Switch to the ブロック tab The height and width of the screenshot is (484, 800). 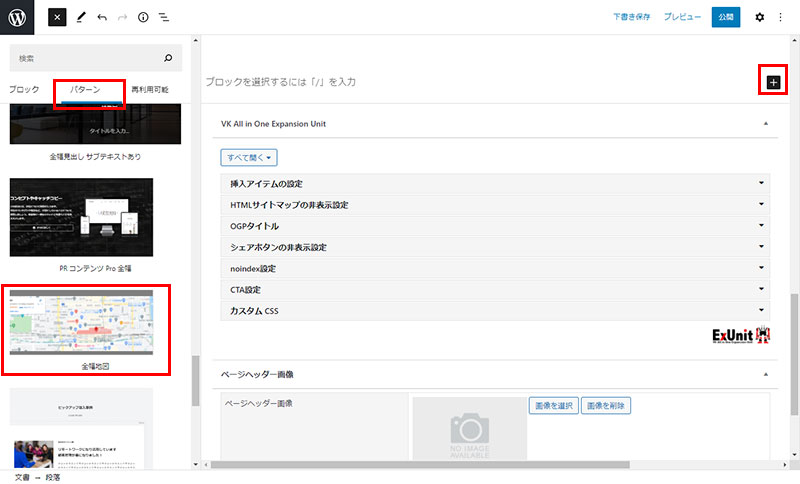[x=24, y=90]
